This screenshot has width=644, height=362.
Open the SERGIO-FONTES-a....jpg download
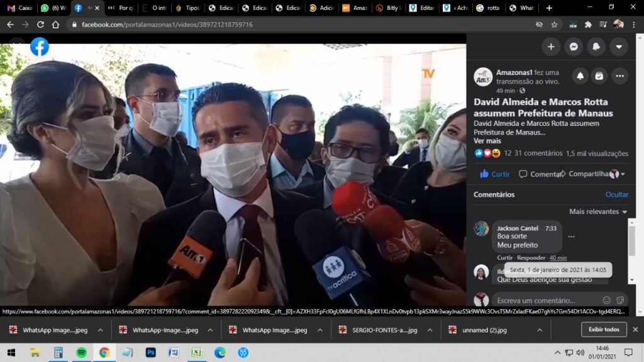click(x=378, y=330)
